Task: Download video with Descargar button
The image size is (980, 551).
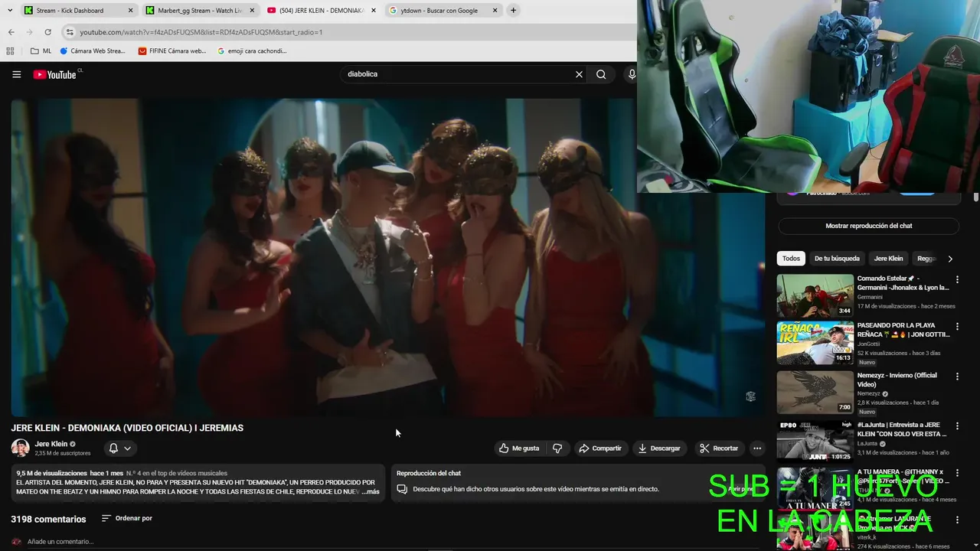Action: 659,448
